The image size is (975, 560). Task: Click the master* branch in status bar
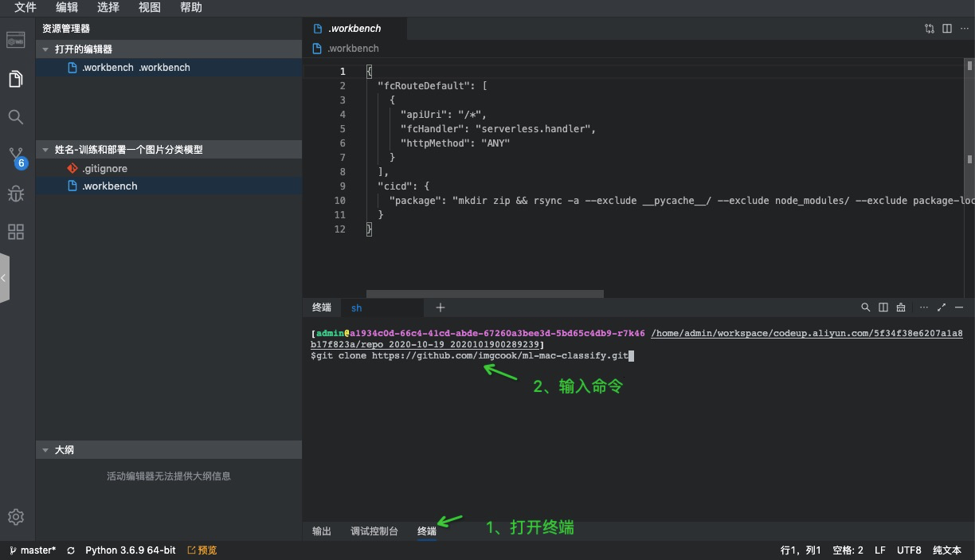[38, 550]
